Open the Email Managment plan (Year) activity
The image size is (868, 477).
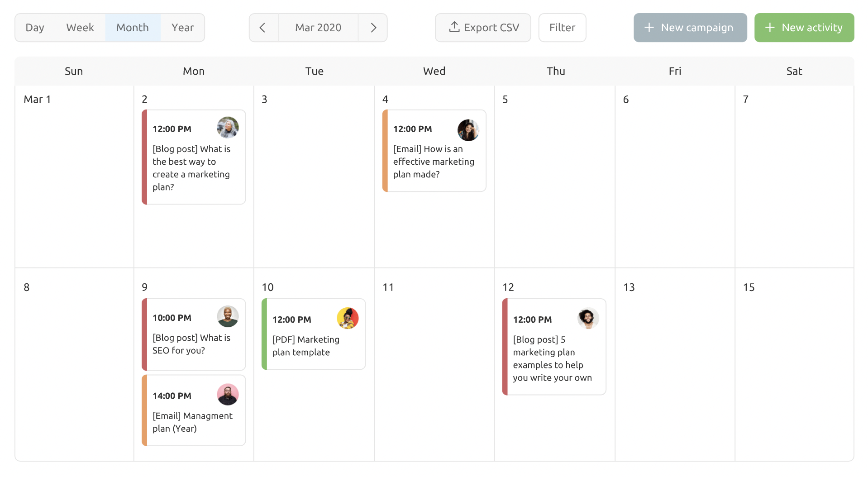tap(194, 410)
